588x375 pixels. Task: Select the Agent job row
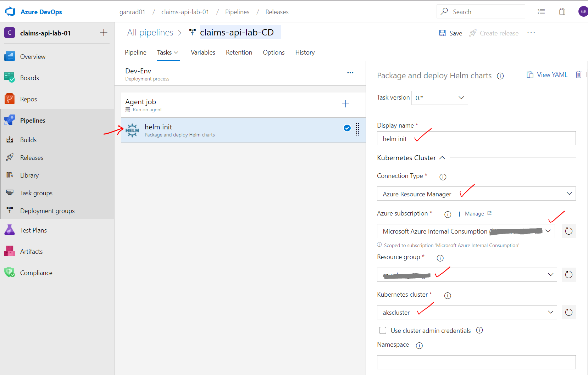coord(243,105)
